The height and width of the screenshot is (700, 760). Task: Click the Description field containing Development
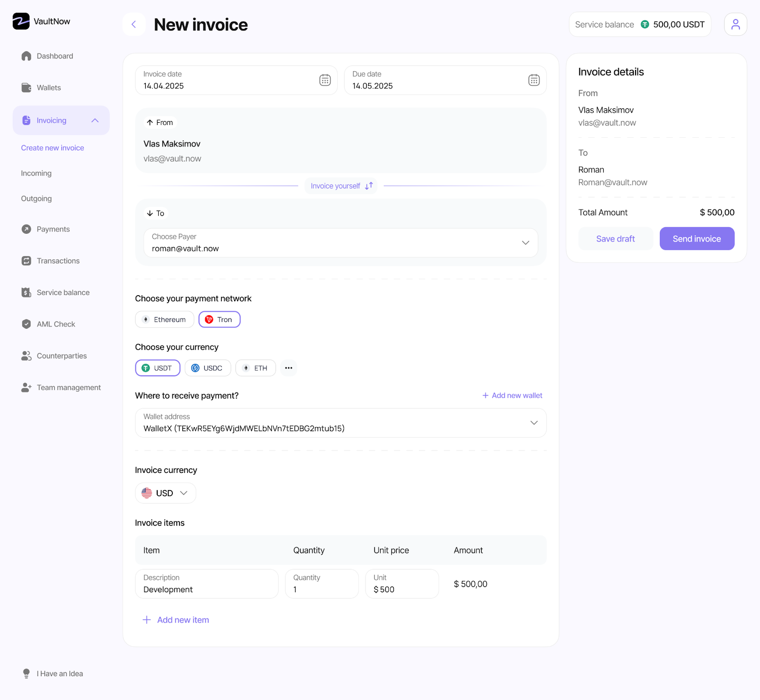coord(207,584)
